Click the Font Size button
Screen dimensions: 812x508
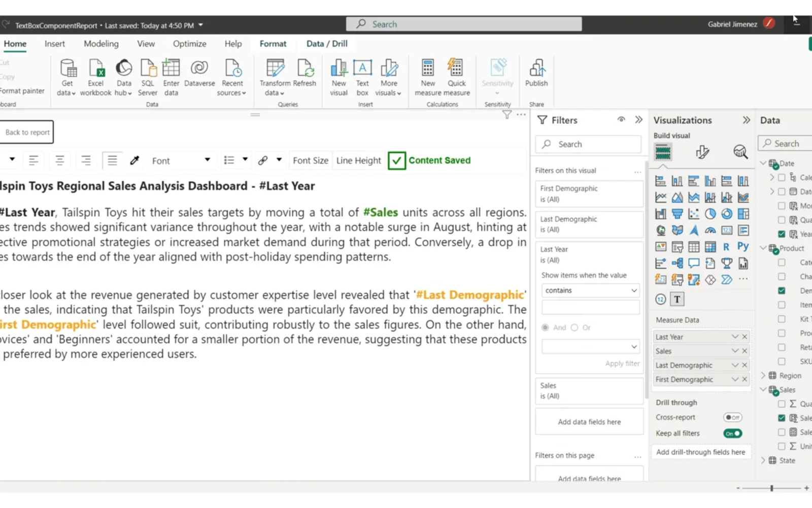[311, 161]
